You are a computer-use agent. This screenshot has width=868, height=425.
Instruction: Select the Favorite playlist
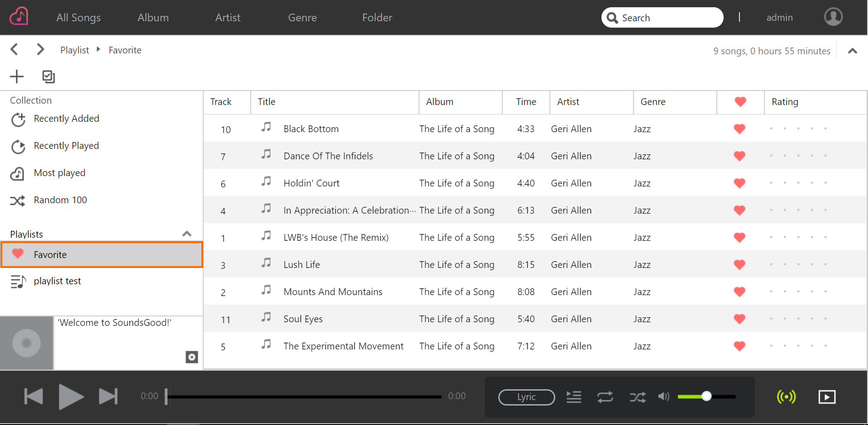pyautogui.click(x=101, y=254)
